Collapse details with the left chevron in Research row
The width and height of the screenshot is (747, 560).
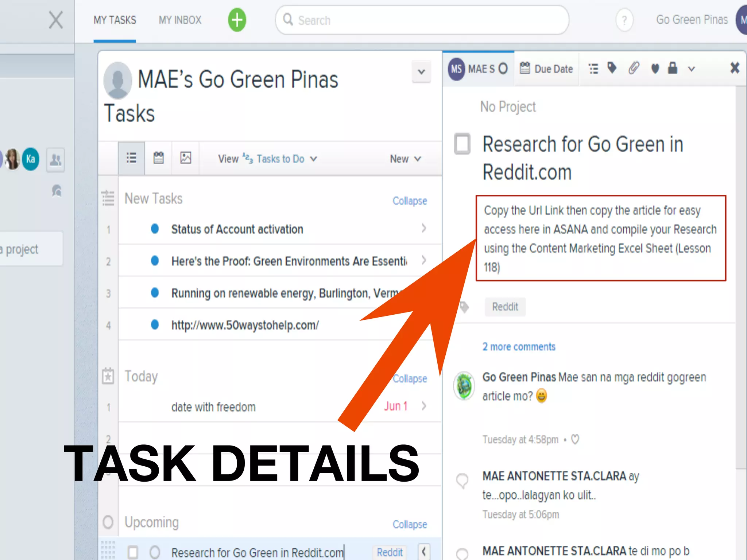(424, 552)
